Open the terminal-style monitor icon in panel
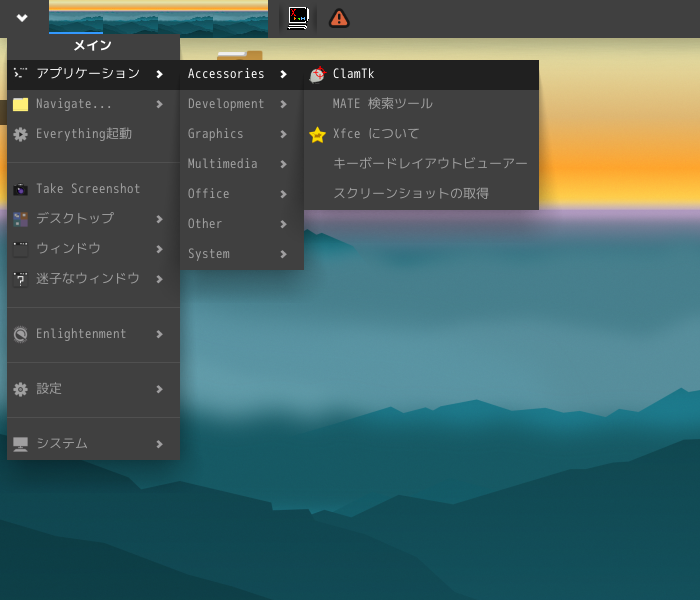 (x=298, y=18)
